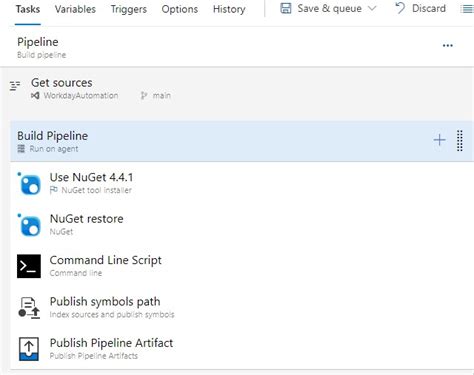This screenshot has height=375, width=474.
Task: Select the Pipeline header row
Action: pyautogui.click(x=237, y=47)
